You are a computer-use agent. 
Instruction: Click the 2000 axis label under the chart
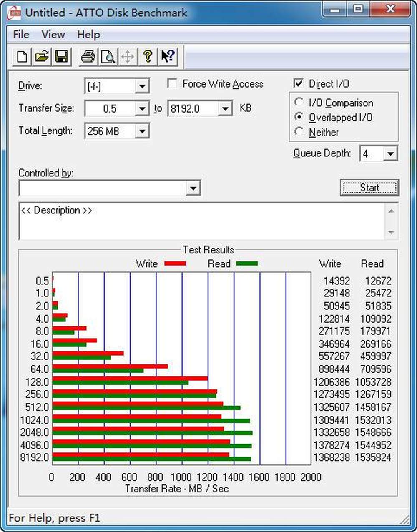point(311,477)
